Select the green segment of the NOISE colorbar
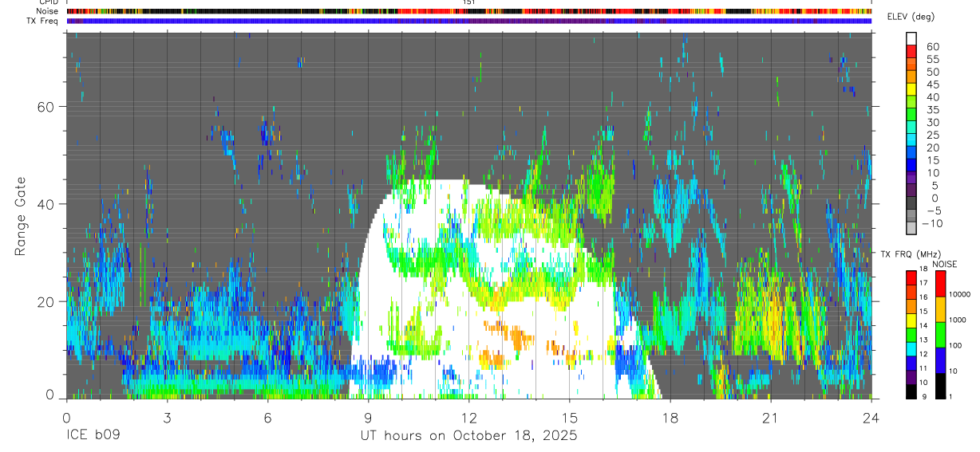Image resolution: width=980 pixels, height=452 pixels. point(940,335)
